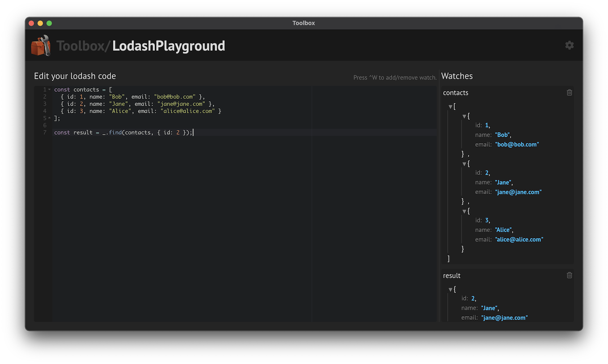The image size is (608, 364).
Task: Click the "jane@jane.com" value in contacts watch
Action: pyautogui.click(x=518, y=192)
